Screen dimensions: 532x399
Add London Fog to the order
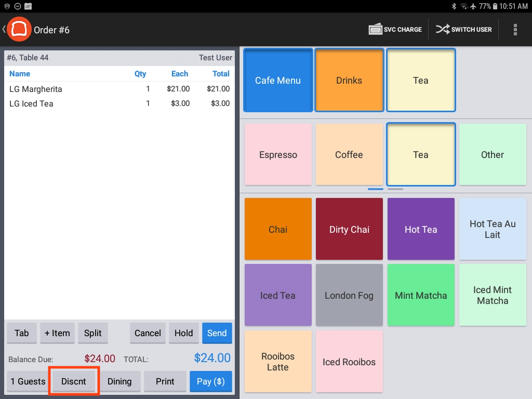coord(349,295)
